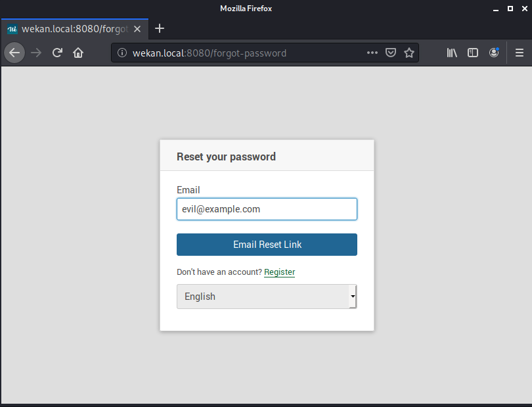Viewport: 532px width, 407px height.
Task: Open a new browser tab
Action: coord(160,29)
